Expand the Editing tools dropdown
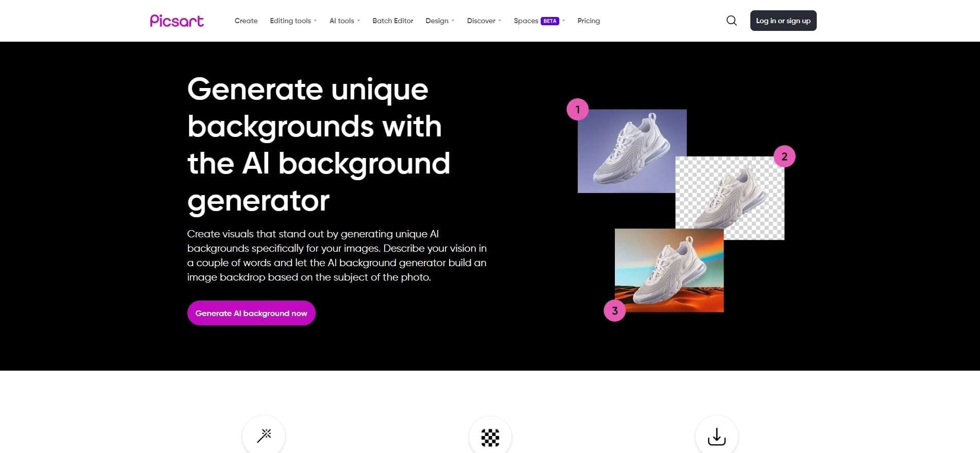Image resolution: width=980 pixels, height=453 pixels. pos(293,21)
